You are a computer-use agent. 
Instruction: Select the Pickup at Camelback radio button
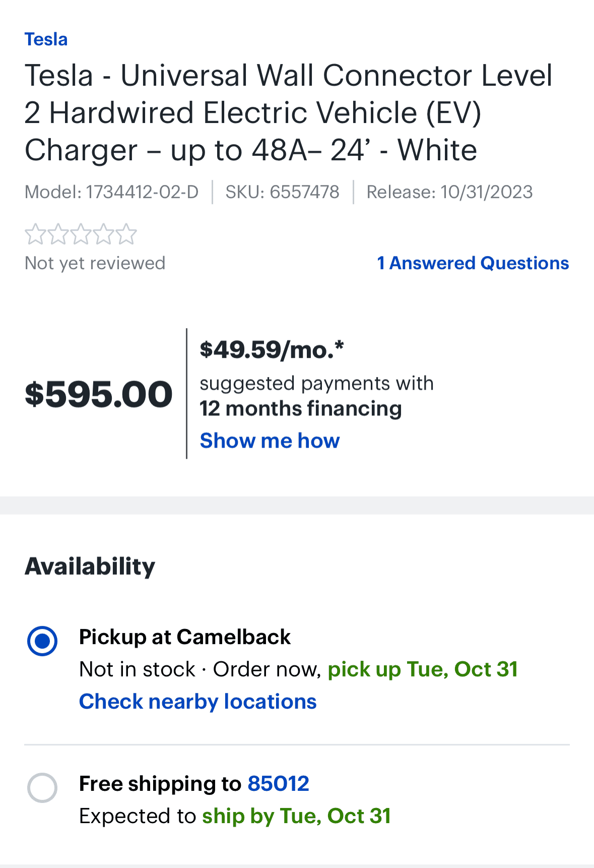[42, 641]
